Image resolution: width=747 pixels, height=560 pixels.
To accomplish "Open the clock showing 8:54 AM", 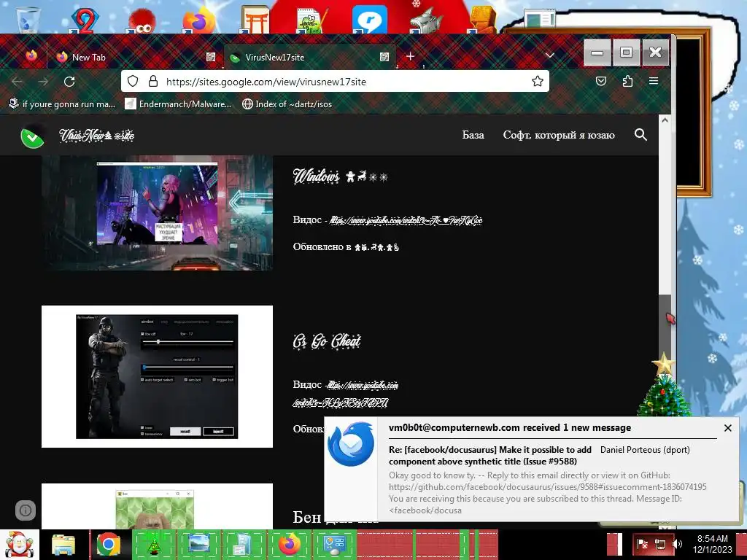I will [712, 544].
